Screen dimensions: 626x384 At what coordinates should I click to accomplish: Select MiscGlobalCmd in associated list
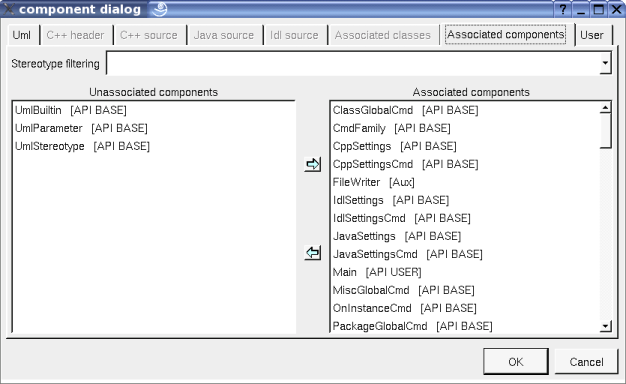click(x=465, y=290)
